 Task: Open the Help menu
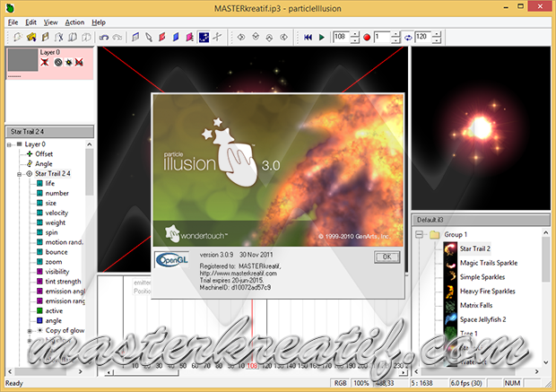click(99, 22)
